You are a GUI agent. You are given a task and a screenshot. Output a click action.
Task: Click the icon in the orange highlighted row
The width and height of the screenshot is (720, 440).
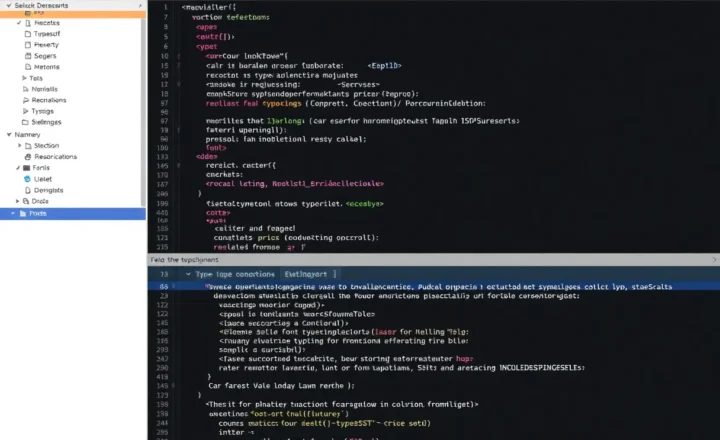pyautogui.click(x=28, y=14)
